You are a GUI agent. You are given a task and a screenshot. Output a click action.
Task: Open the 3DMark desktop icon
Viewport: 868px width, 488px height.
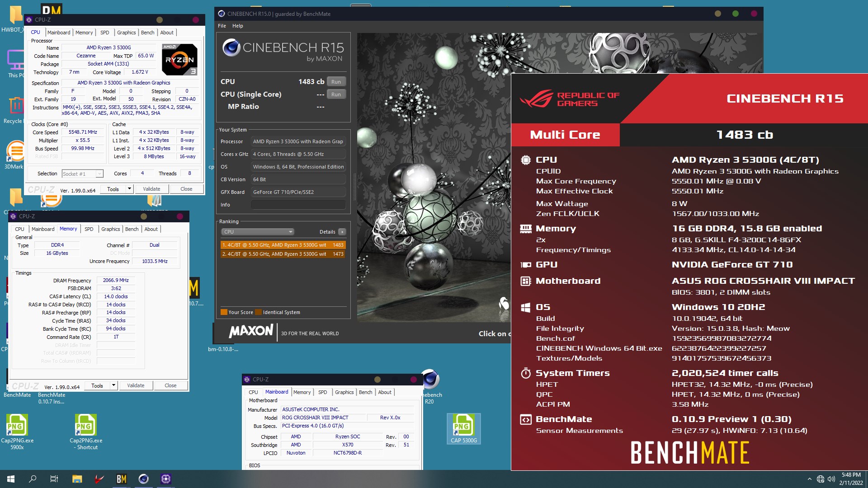pos(15,155)
